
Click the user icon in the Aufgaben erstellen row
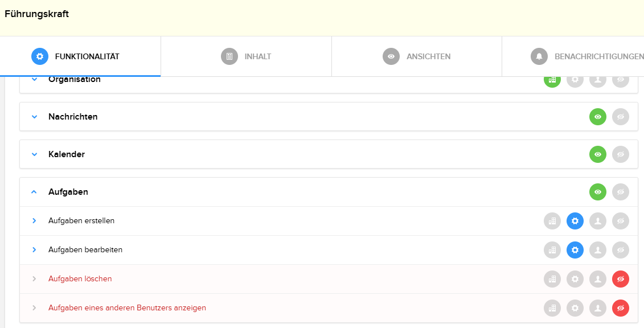598,221
